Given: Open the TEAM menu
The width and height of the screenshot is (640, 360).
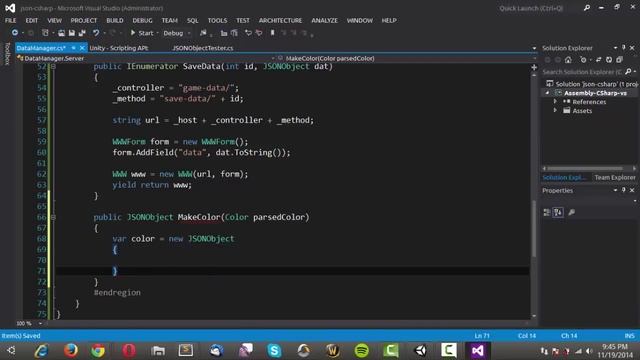Looking at the screenshot, I should (169, 20).
